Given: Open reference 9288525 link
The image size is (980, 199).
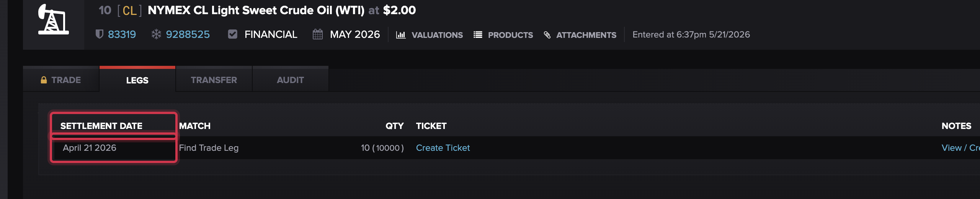Looking at the screenshot, I should tap(188, 34).
